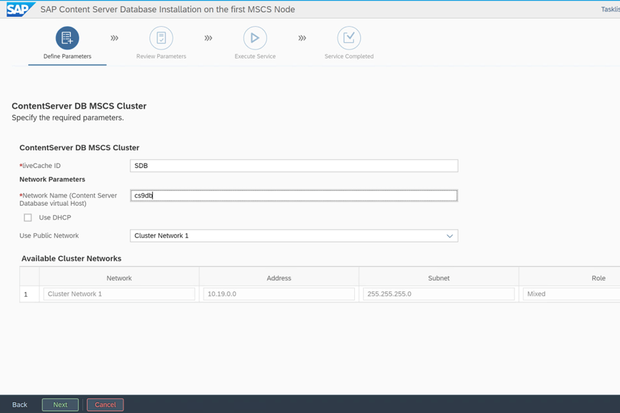620x413 pixels.
Task: Select the Review Parameters step icon
Action: (x=161, y=38)
